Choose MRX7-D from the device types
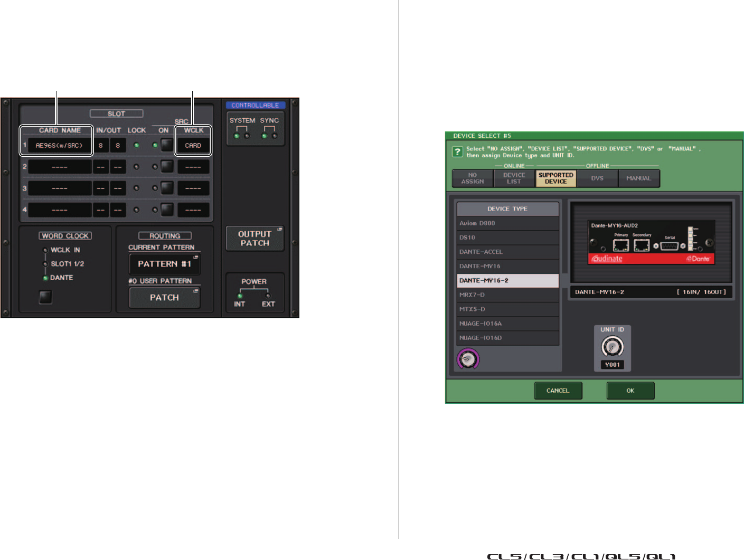This screenshot has height=560, width=744. [x=507, y=295]
